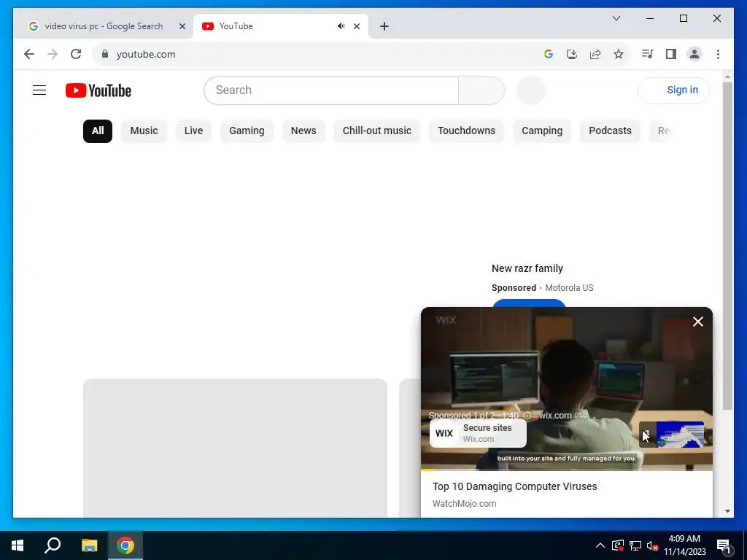
Task: Share this page icon
Action: 595,54
